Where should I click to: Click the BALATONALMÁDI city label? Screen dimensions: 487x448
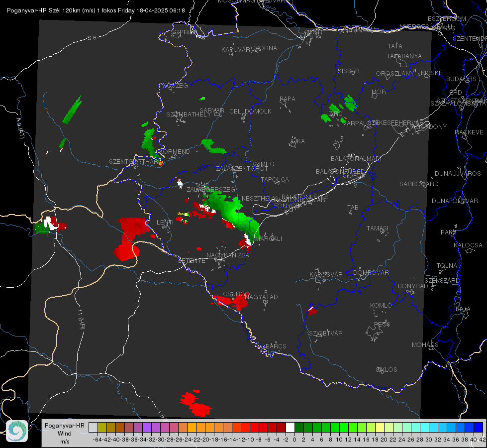[356, 159]
